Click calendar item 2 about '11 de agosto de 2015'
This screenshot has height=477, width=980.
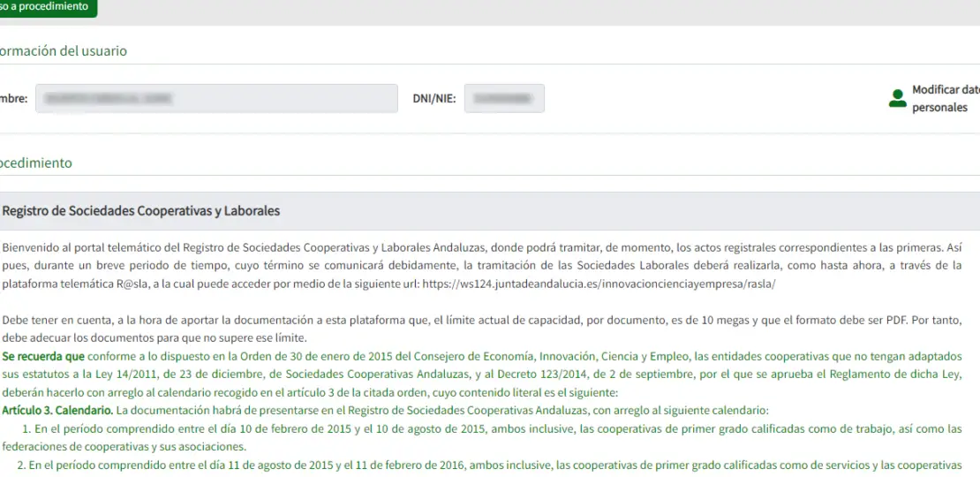point(489,466)
